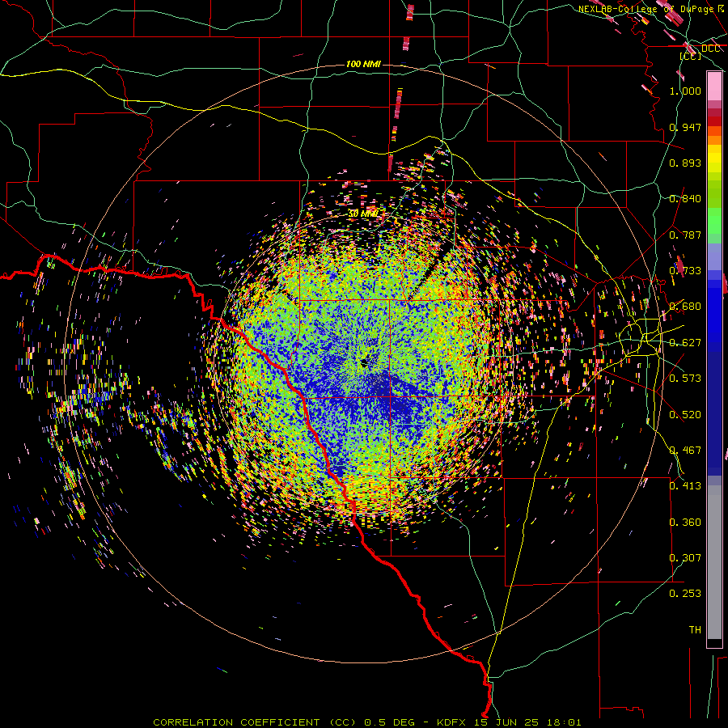Viewport: 728px width, 728px height.
Task: Click the 0.413 scale value
Action: click(685, 486)
